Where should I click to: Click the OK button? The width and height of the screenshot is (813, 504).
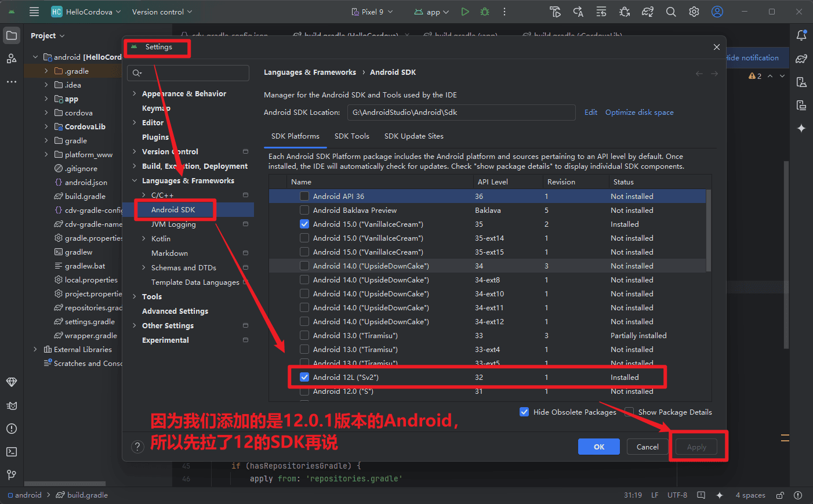[x=598, y=447]
